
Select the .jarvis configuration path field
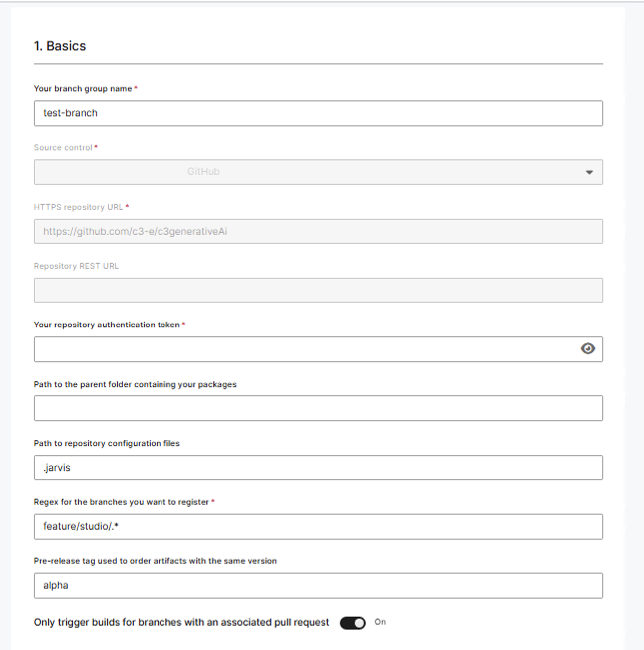pyautogui.click(x=318, y=468)
